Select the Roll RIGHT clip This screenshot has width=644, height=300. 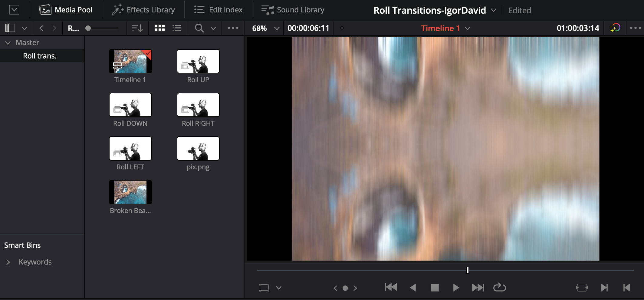(198, 105)
